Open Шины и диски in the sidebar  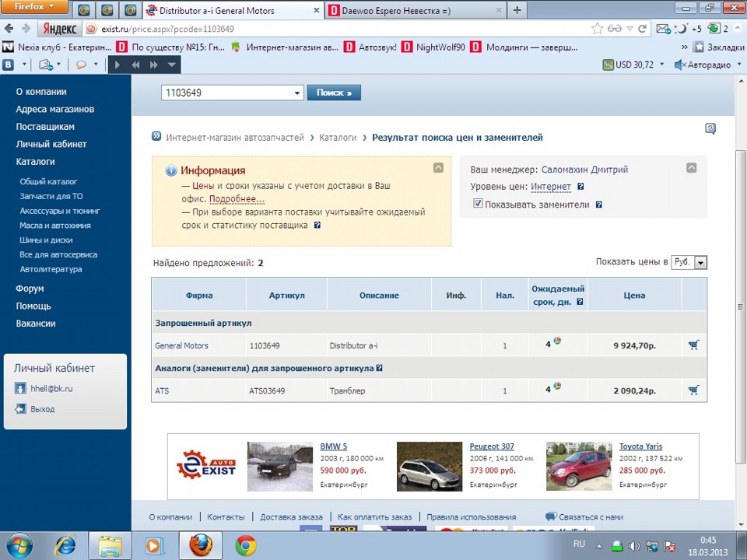(46, 240)
